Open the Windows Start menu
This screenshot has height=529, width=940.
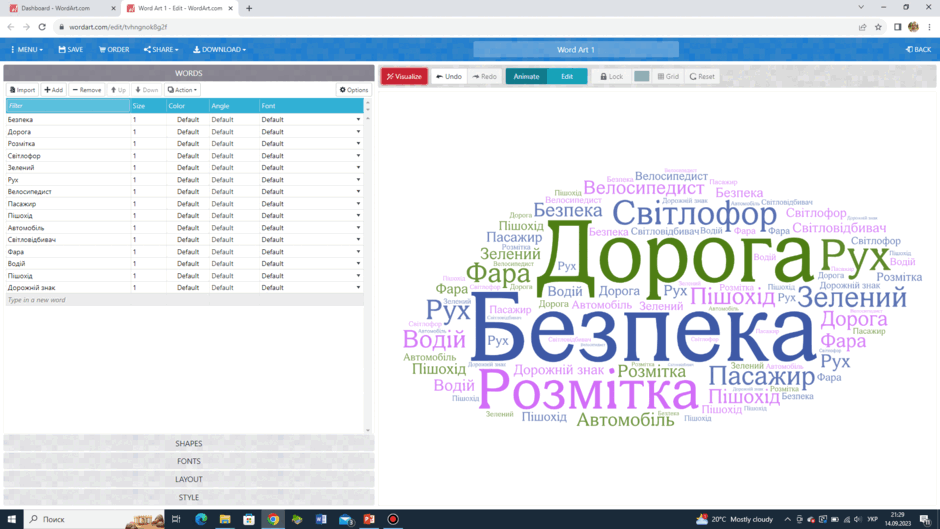tap(11, 519)
